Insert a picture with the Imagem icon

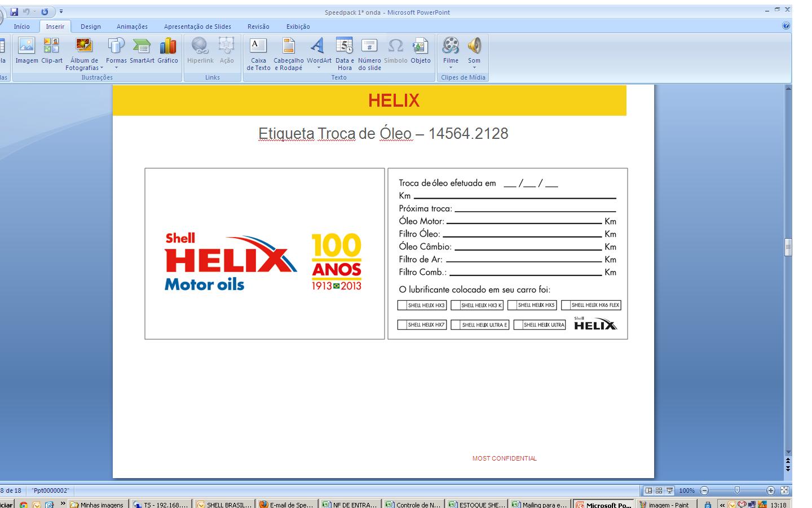click(27, 50)
